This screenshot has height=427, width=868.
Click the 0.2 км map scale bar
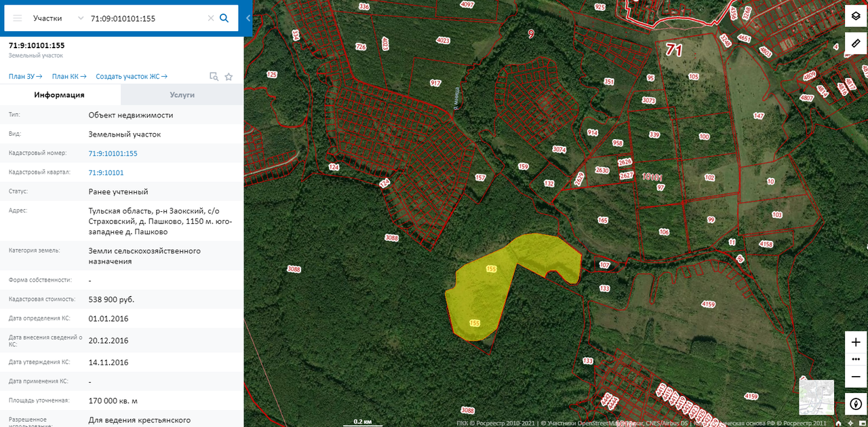click(362, 422)
